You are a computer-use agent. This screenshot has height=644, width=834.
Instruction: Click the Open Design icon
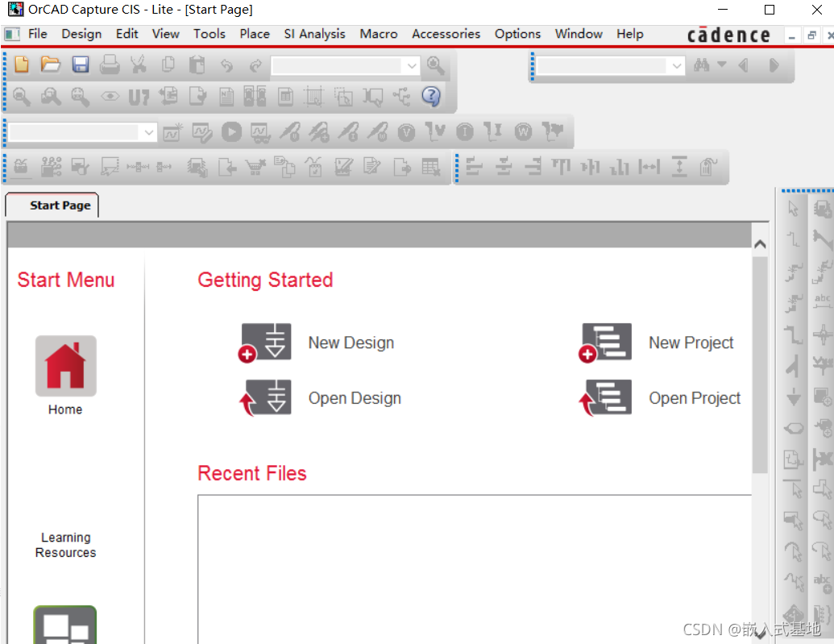click(265, 397)
